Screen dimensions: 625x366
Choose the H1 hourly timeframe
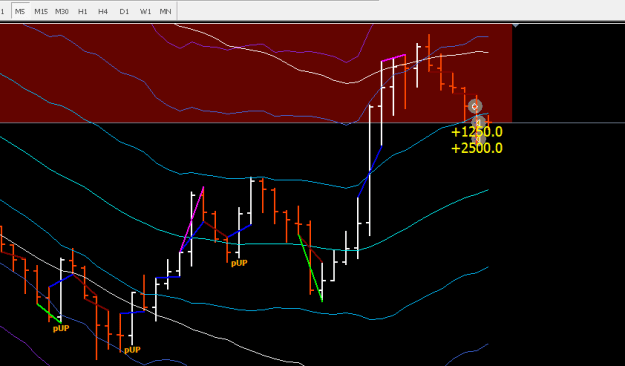tap(83, 12)
